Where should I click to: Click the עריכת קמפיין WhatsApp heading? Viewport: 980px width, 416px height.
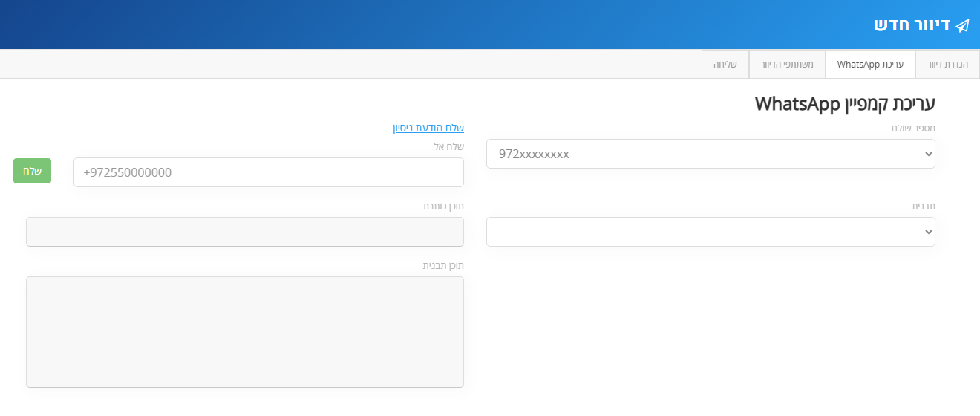(845, 103)
